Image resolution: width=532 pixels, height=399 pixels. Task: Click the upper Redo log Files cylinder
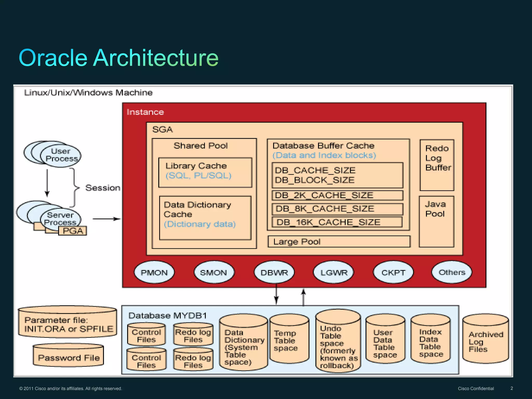(193, 334)
